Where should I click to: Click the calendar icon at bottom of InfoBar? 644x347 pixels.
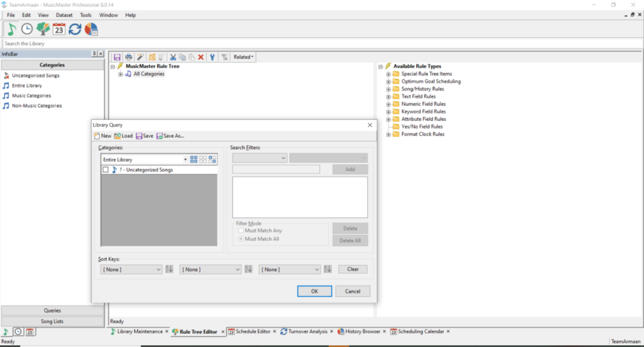click(x=30, y=332)
